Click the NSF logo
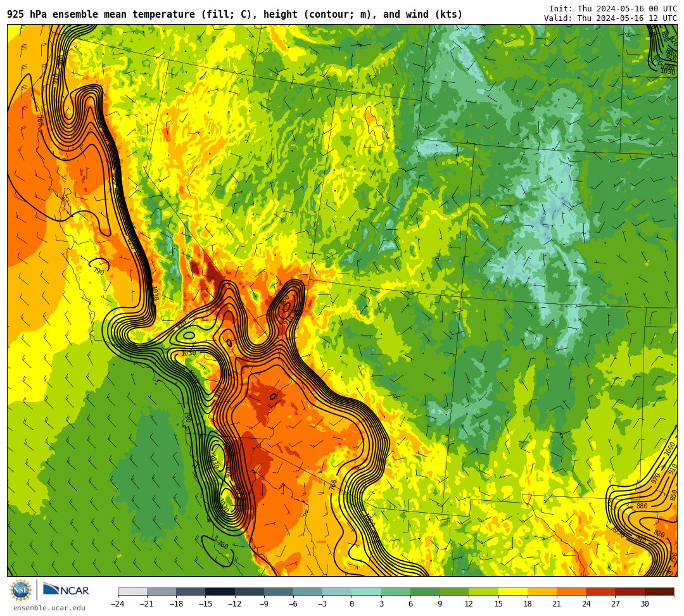 coord(20,590)
